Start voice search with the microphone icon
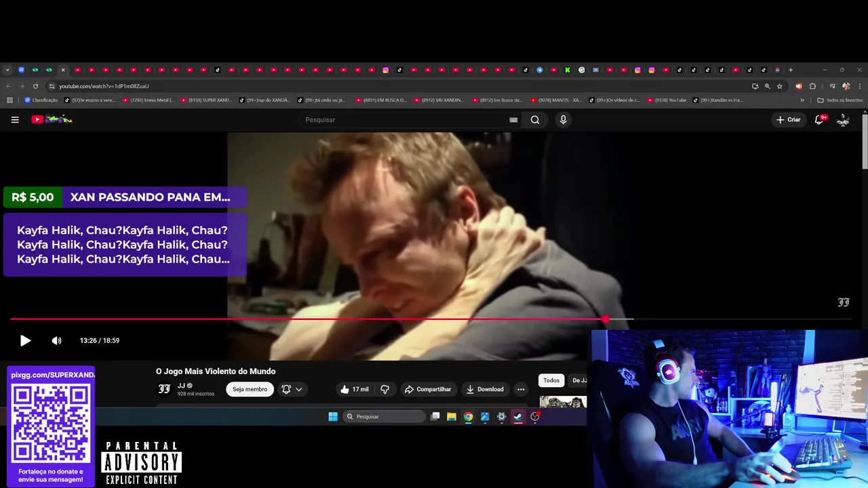The height and width of the screenshot is (488, 868). 563,120
